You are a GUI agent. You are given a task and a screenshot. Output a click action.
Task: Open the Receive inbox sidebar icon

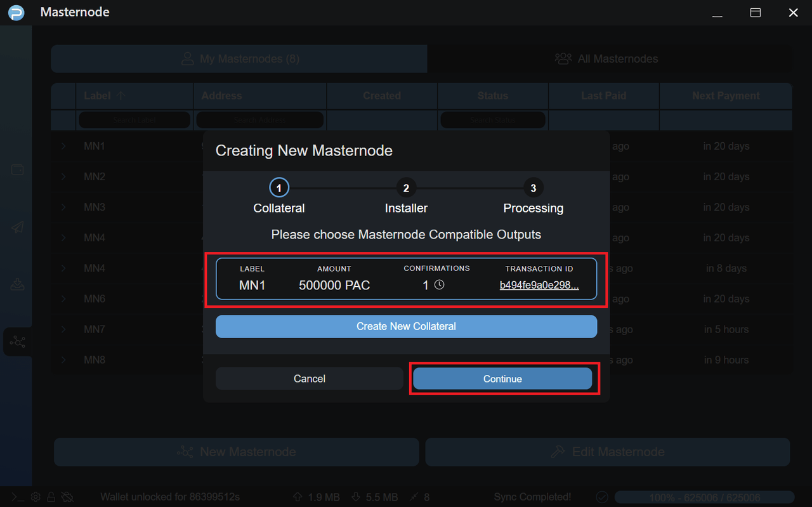click(17, 285)
